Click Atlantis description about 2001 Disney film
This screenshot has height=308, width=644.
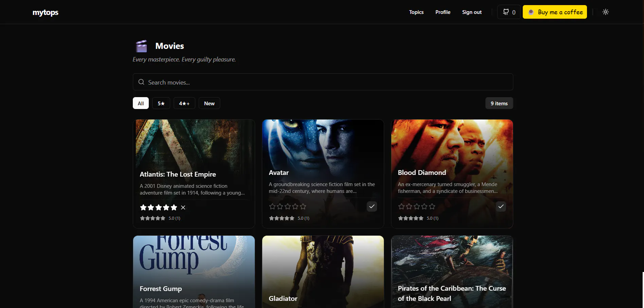(192, 189)
